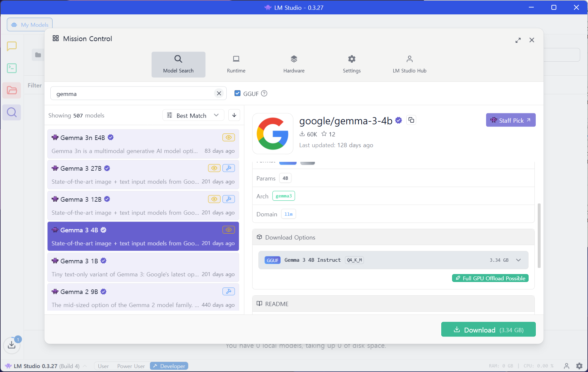Expand the Gemma 3 4B Instruct download option
The width and height of the screenshot is (588, 372).
point(518,260)
